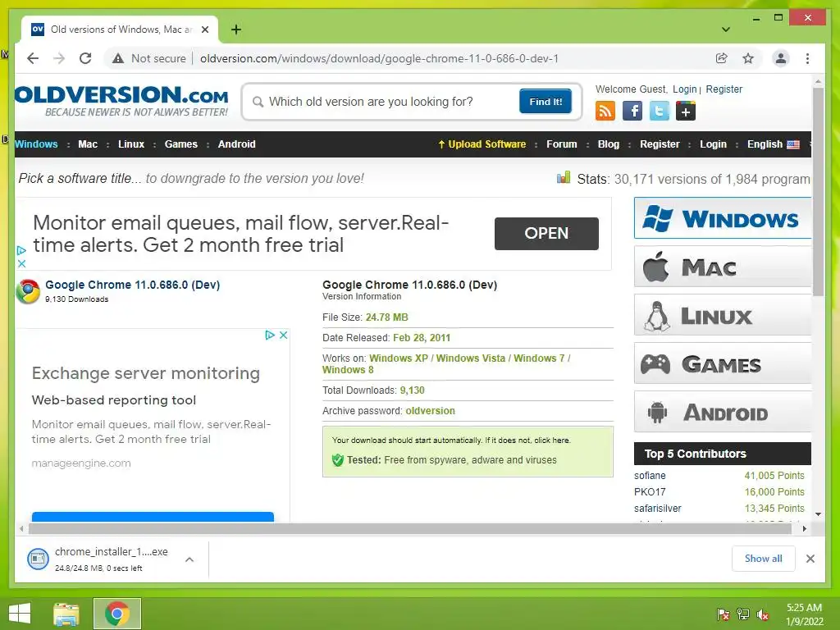Screen dimensions: 840x630
Task: Click Upload Software in the nav bar
Action: coord(482,144)
